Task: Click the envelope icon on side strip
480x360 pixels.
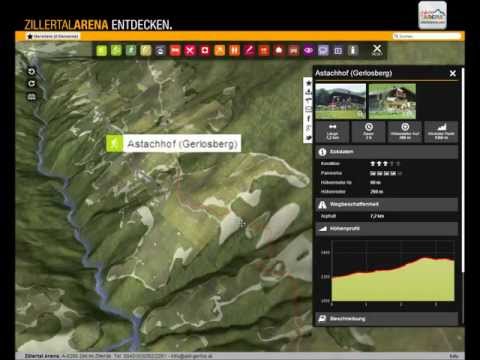Action: (308, 109)
